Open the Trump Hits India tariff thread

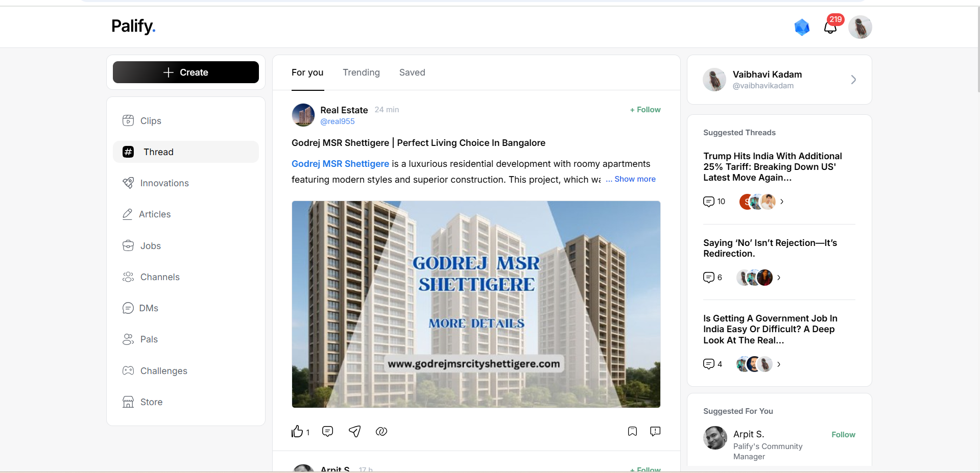[773, 167]
